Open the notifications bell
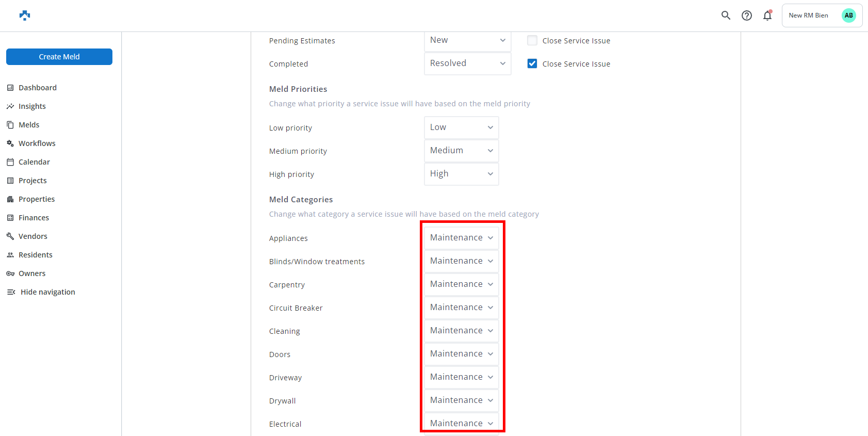 point(767,15)
